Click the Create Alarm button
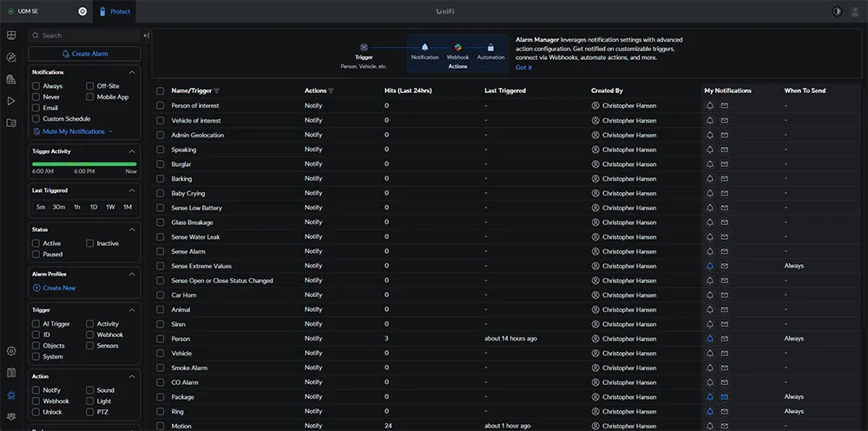 coord(84,54)
